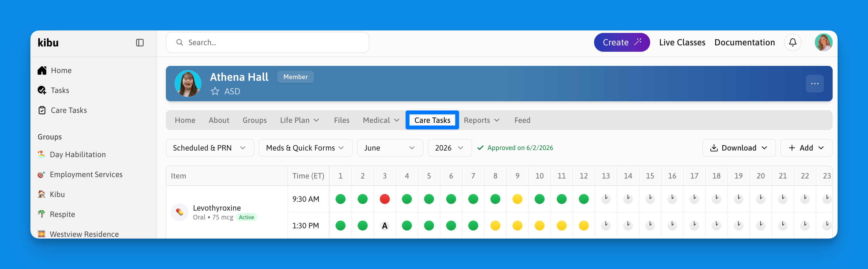Select the Care Tasks tab
This screenshot has width=868, height=269.
(432, 120)
